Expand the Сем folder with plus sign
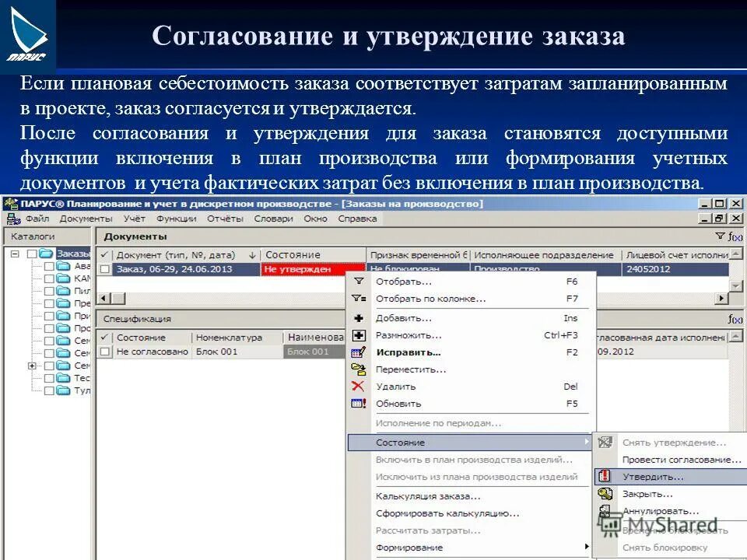The height and width of the screenshot is (560, 747). coord(31,366)
